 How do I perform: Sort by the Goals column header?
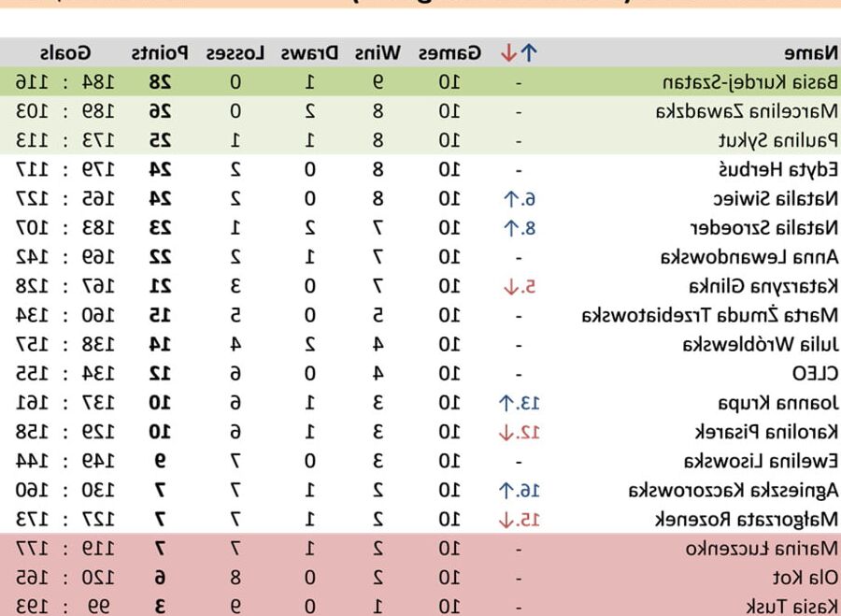click(x=64, y=52)
